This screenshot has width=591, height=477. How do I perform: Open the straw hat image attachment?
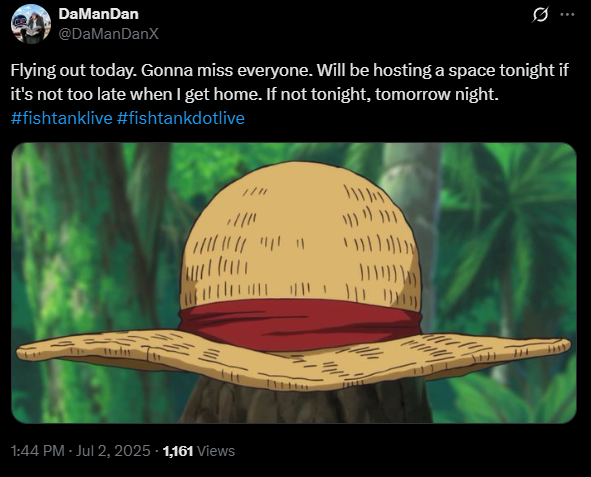pos(294,283)
